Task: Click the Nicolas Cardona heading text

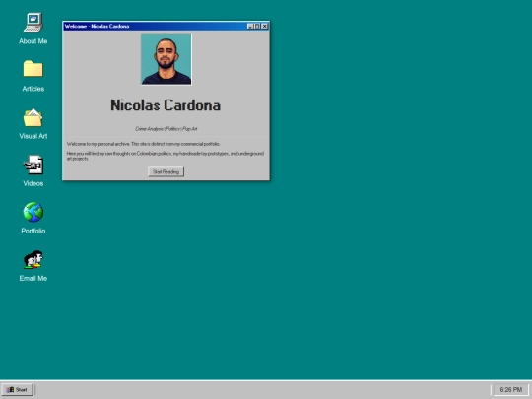Action: point(166,105)
